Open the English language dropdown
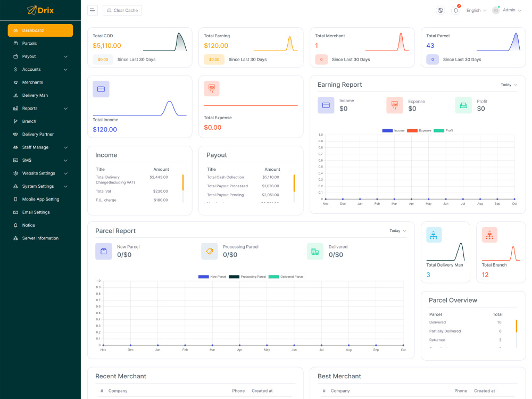 (x=476, y=11)
